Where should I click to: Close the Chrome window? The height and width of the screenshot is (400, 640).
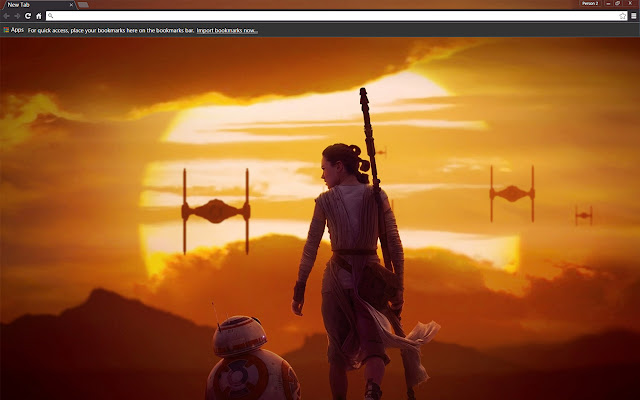pyautogui.click(x=631, y=3)
